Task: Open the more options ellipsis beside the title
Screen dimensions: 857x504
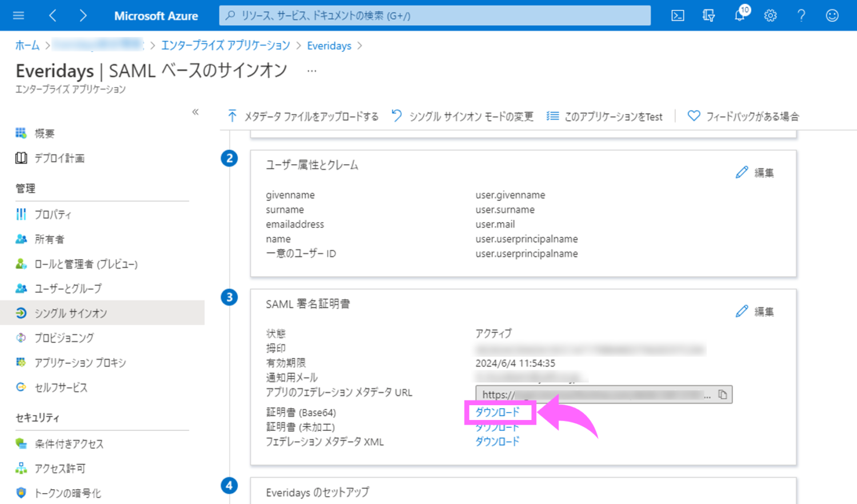Action: (x=311, y=71)
